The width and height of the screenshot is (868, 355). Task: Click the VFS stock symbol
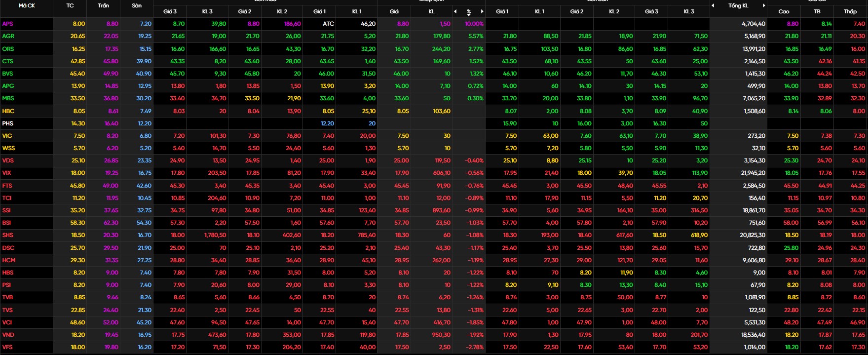click(7, 347)
